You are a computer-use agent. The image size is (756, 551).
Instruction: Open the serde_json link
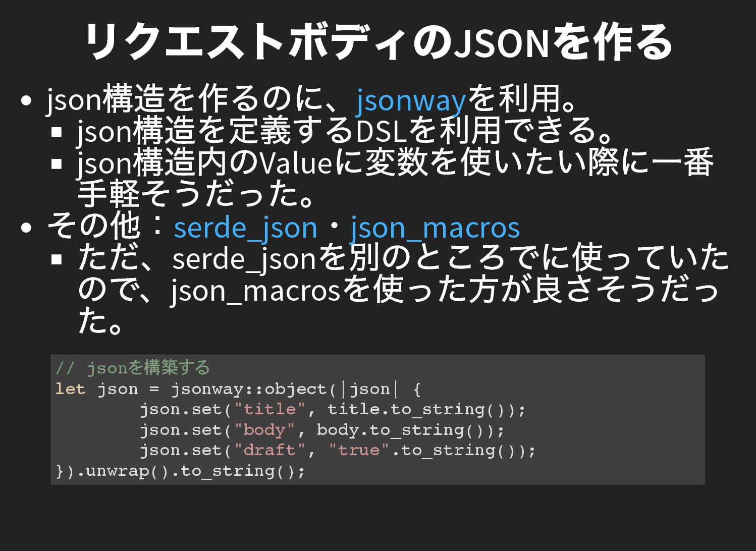[x=245, y=228]
